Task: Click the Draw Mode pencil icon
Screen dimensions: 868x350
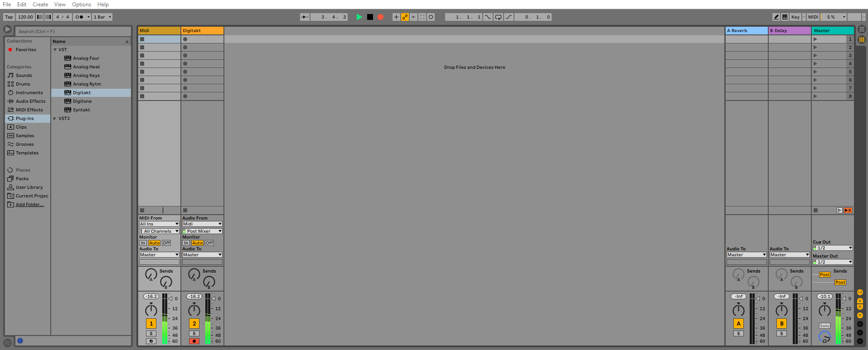Action: [776, 17]
